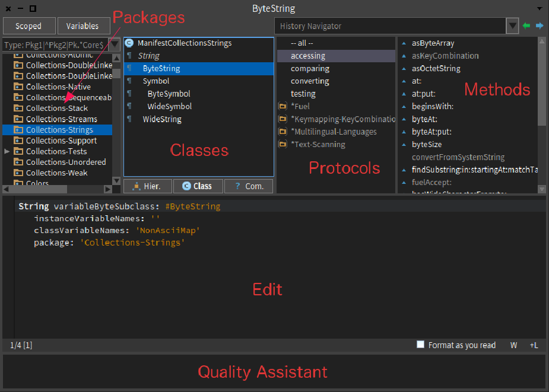Click the green back navigation arrow
The width and height of the screenshot is (549, 392).
pos(526,26)
